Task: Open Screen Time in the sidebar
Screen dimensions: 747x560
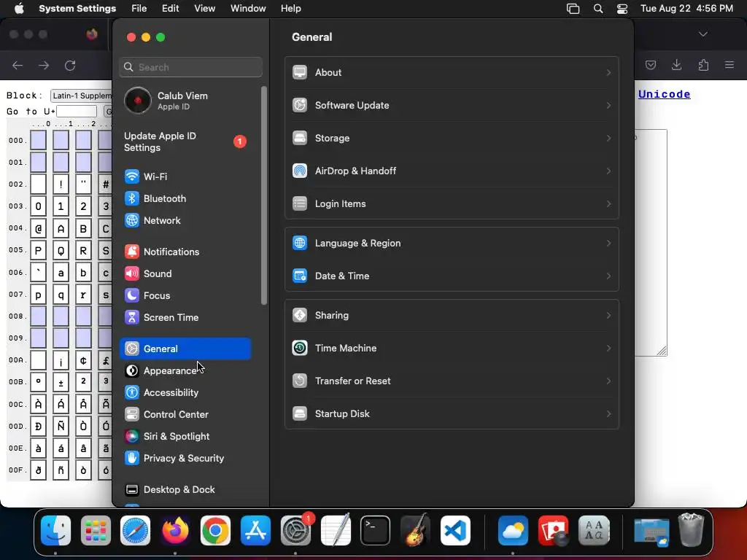Action: (x=185, y=318)
